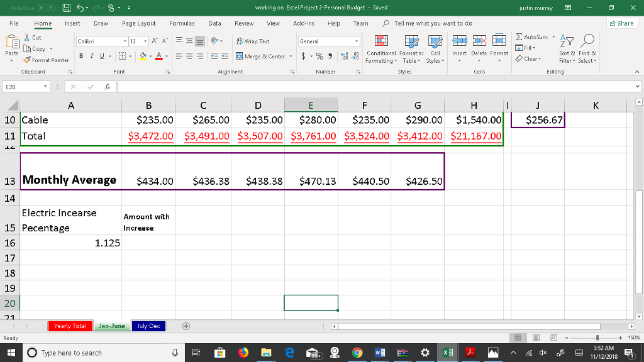Open the Insert ribbon tab
The width and height of the screenshot is (644, 362).
tap(72, 23)
